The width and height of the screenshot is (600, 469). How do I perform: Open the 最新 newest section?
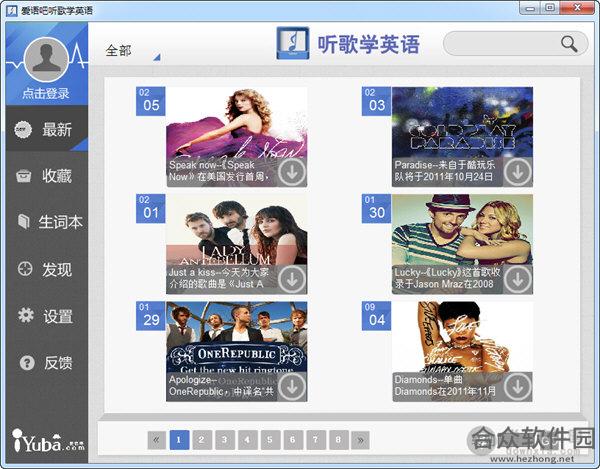(x=47, y=129)
